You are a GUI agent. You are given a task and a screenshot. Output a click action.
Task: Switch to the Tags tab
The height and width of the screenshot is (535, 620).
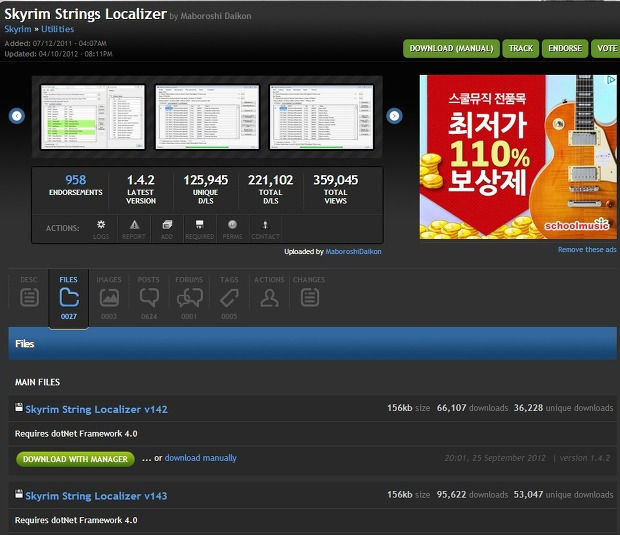(229, 298)
